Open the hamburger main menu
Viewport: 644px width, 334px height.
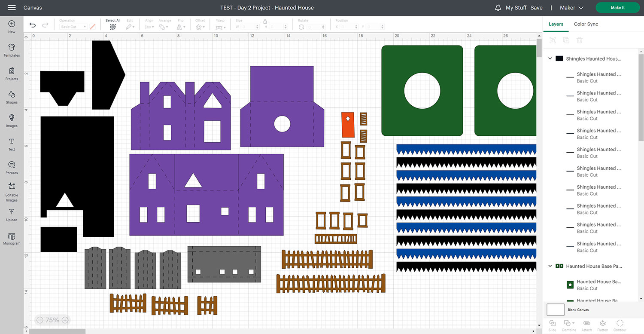(x=12, y=8)
